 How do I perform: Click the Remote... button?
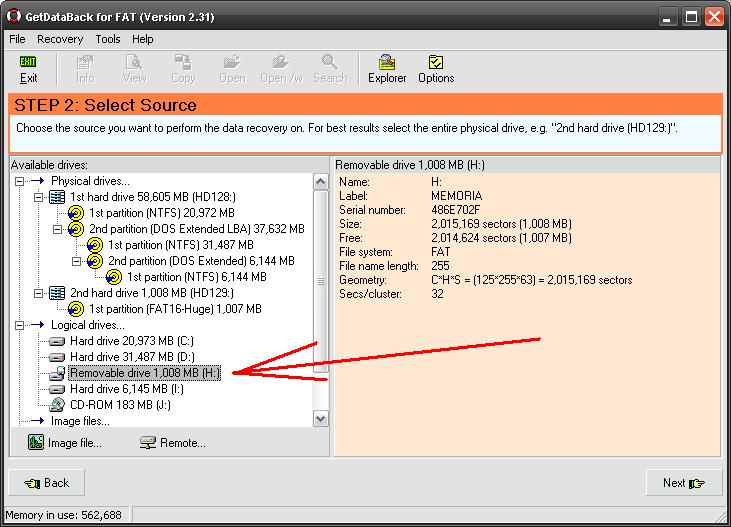pos(173,443)
